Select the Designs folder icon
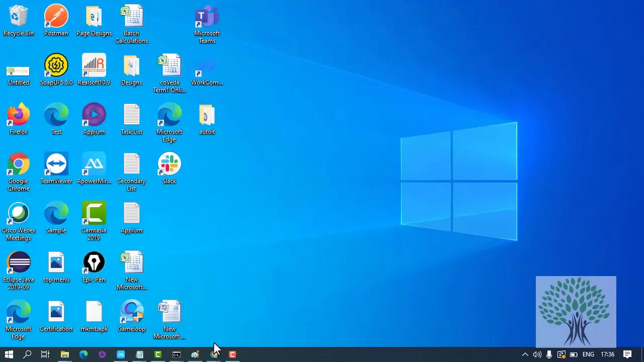 (131, 70)
